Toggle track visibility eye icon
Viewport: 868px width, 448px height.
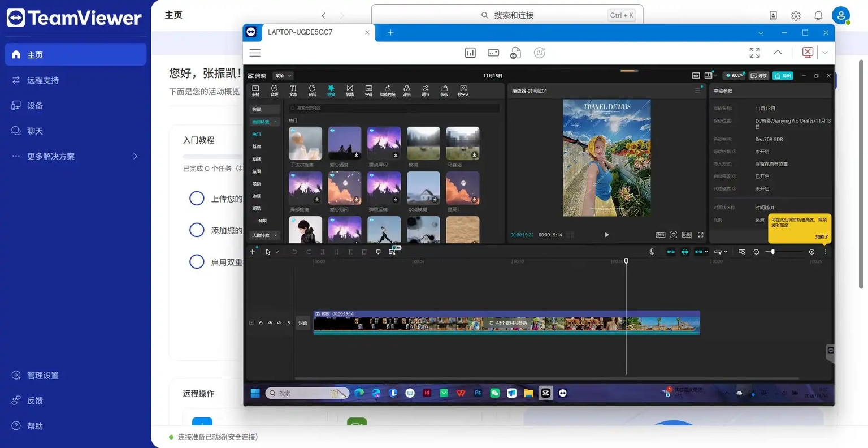(x=270, y=323)
